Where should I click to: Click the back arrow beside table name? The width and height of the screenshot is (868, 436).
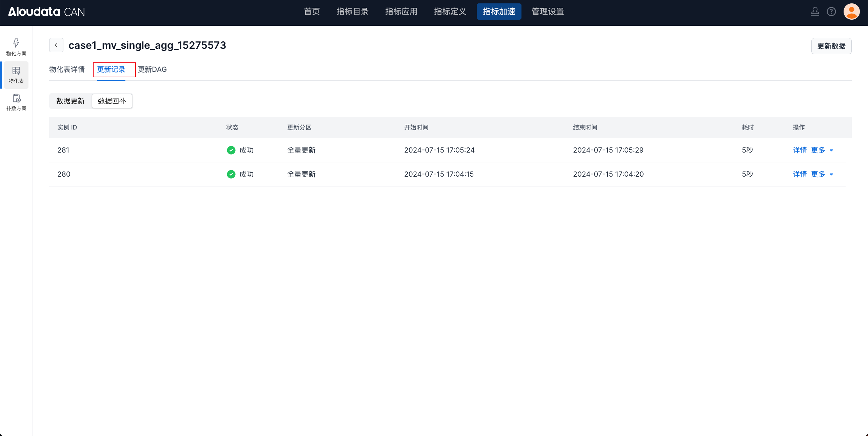coord(56,45)
